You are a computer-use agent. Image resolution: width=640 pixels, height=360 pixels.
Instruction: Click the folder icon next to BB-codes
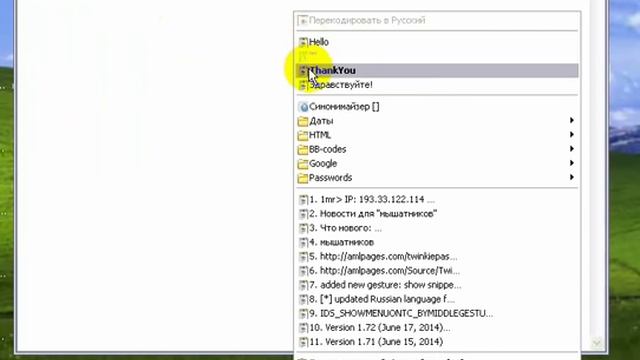(303, 150)
